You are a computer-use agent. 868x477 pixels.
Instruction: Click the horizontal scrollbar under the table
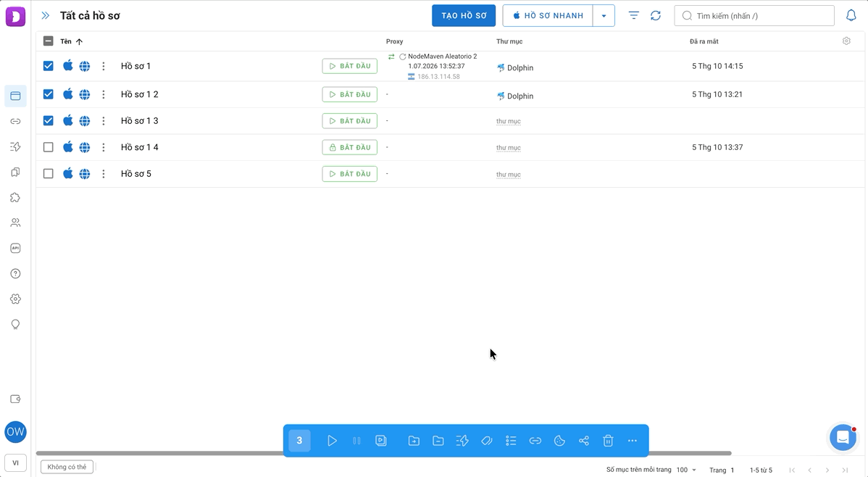point(383,453)
